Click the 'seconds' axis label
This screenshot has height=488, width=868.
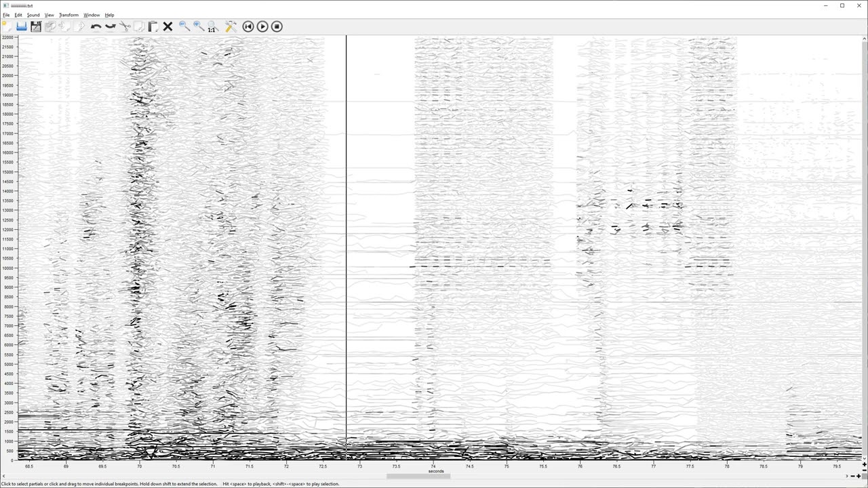pos(436,471)
